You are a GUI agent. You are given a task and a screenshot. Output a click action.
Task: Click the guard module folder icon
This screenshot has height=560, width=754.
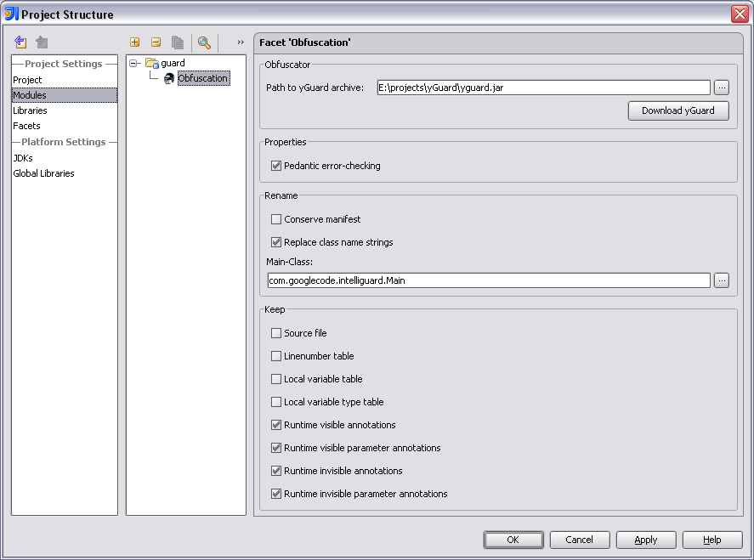pyautogui.click(x=151, y=63)
